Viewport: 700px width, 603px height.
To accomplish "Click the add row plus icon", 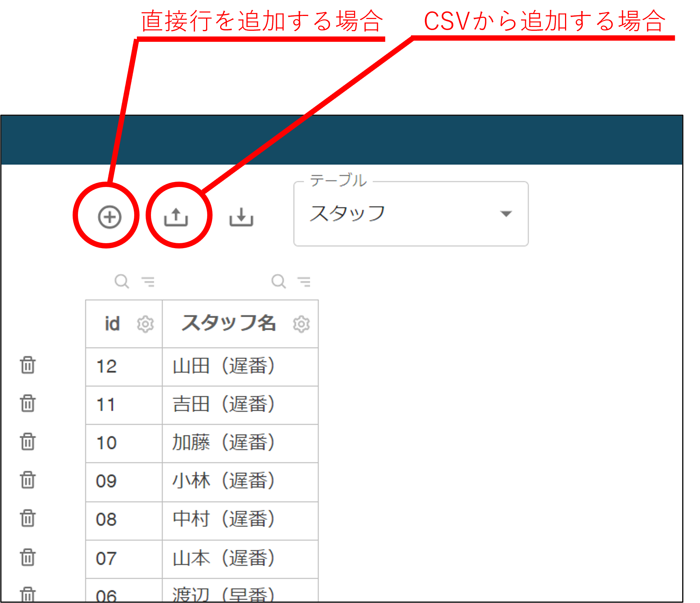I will click(110, 217).
